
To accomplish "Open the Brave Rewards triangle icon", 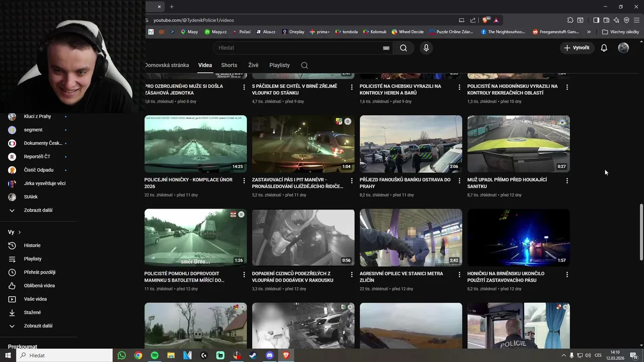I will click(x=496, y=20).
